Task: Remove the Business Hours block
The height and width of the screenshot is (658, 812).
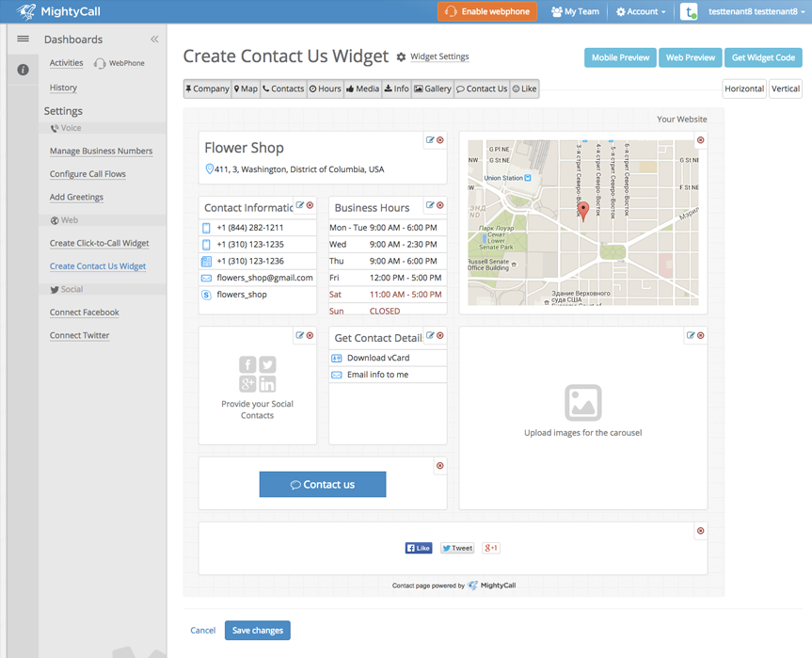Action: tap(440, 205)
